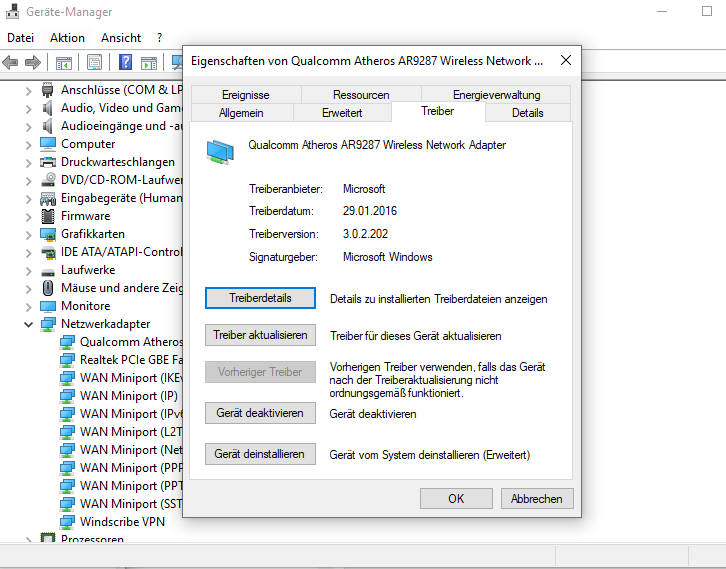This screenshot has width=726, height=569.
Task: Click the Grafikkarten display adapter icon
Action: pos(48,234)
